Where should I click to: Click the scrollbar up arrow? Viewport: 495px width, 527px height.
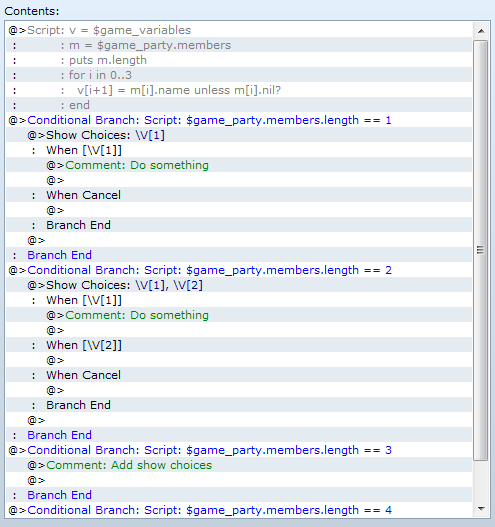481,31
